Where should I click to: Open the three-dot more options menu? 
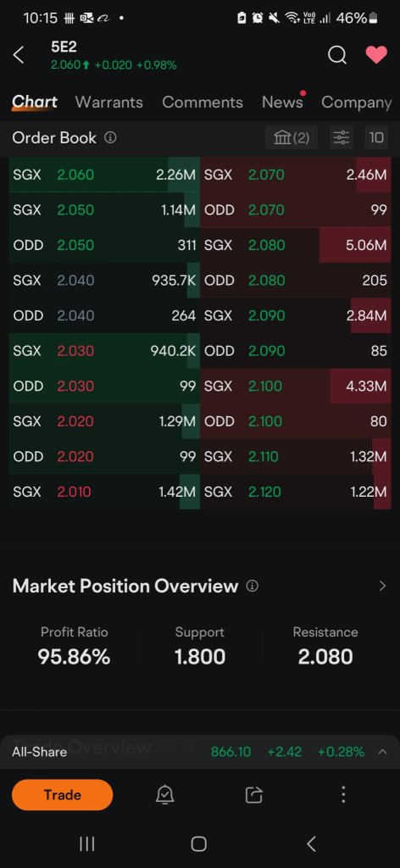[x=343, y=795]
